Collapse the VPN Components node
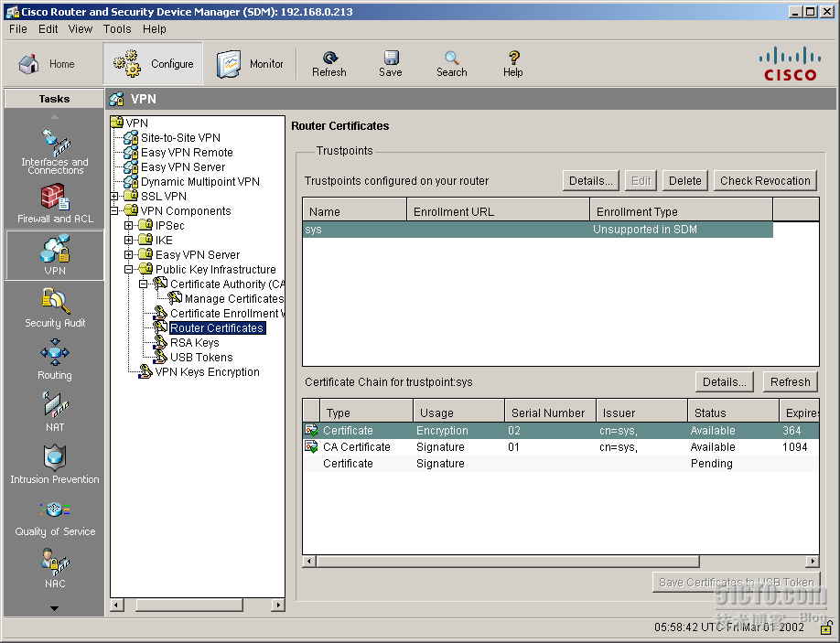This screenshot has height=643, width=840. tap(114, 211)
